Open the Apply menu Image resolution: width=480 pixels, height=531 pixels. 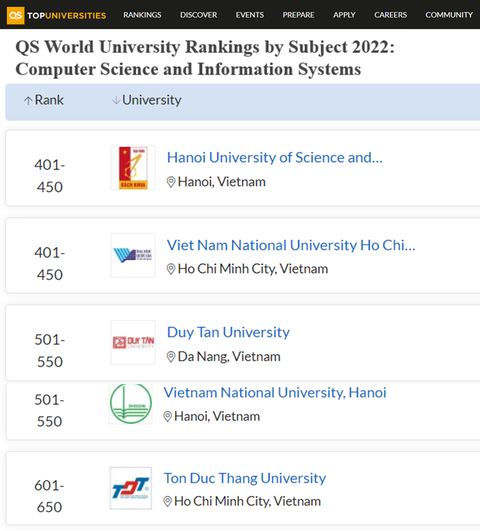coord(344,15)
